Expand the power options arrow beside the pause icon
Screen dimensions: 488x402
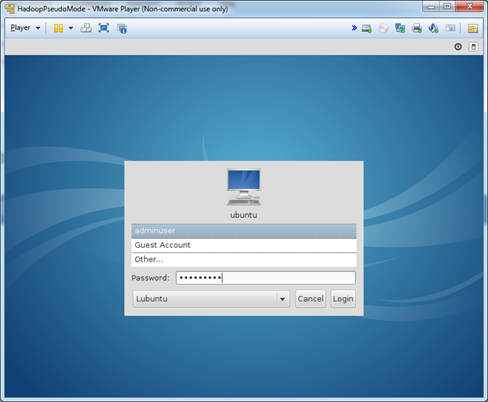71,28
